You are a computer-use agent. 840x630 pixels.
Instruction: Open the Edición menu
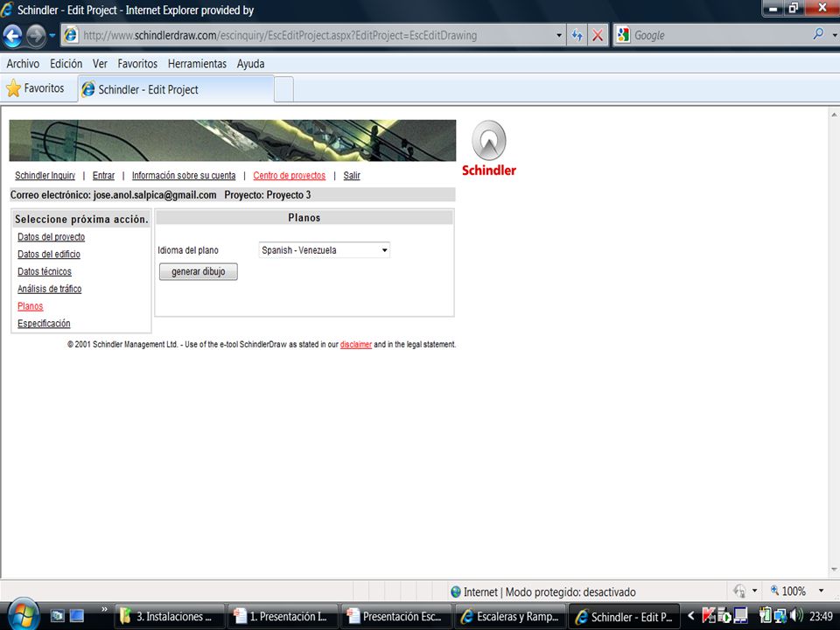click(x=66, y=64)
